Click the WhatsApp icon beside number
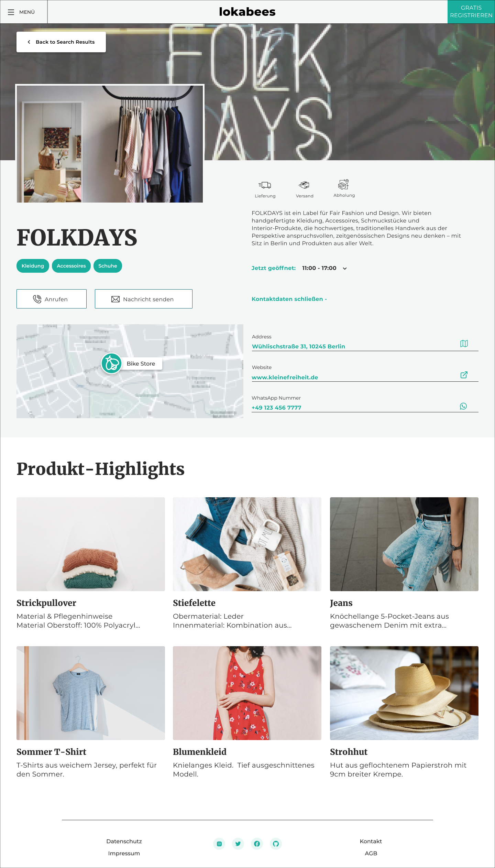 [463, 406]
